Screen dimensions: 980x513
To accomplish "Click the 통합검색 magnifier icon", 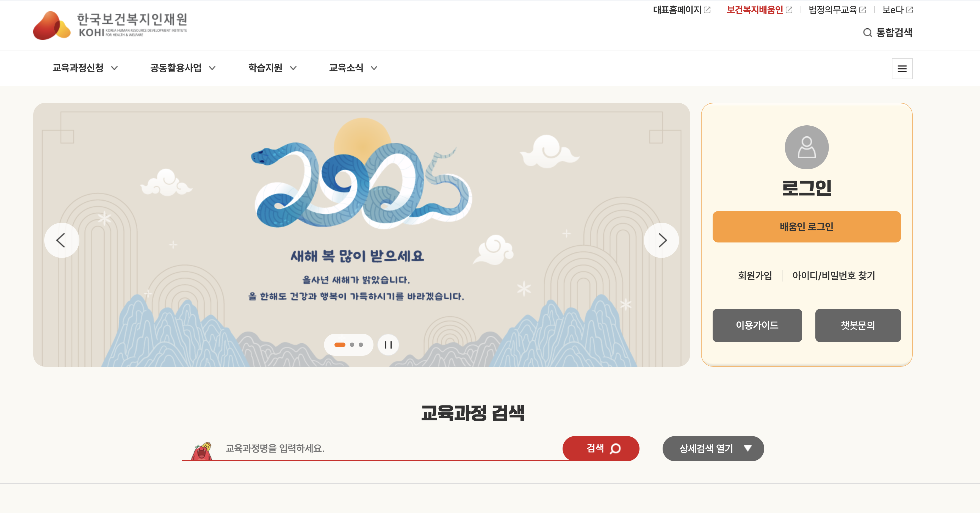I will 867,33.
